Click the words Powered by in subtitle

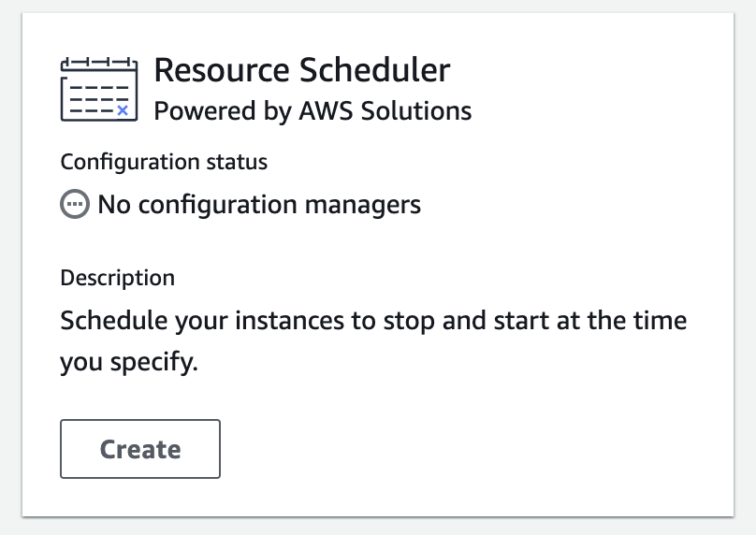point(223,111)
